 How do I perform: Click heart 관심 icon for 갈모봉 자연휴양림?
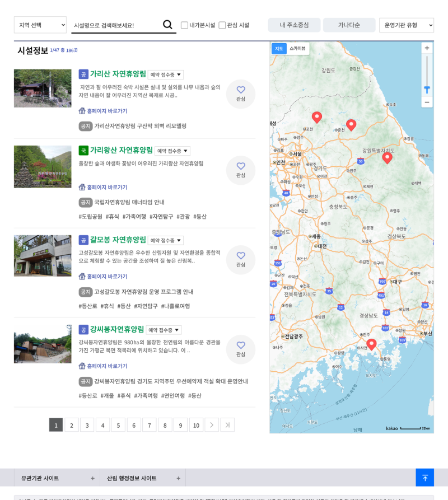[x=241, y=260]
